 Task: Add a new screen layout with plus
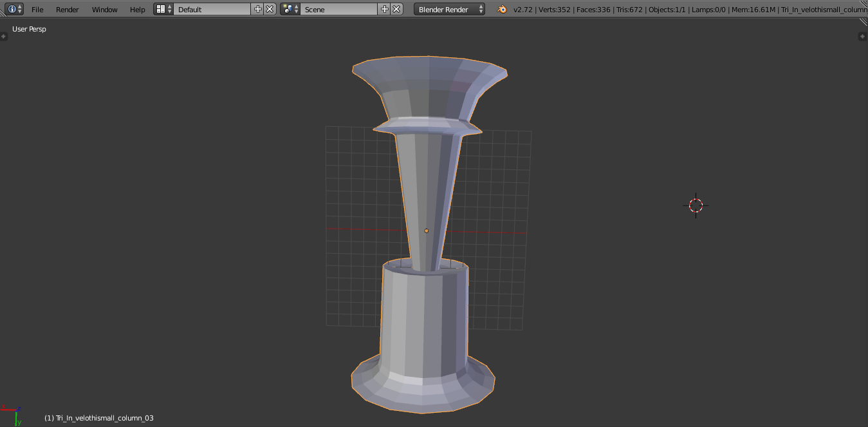[258, 9]
